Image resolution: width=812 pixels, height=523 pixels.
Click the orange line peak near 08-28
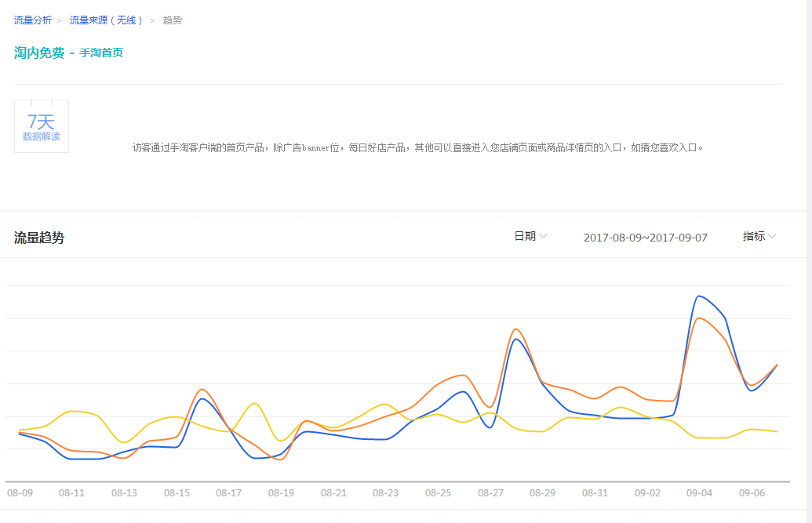(x=515, y=329)
